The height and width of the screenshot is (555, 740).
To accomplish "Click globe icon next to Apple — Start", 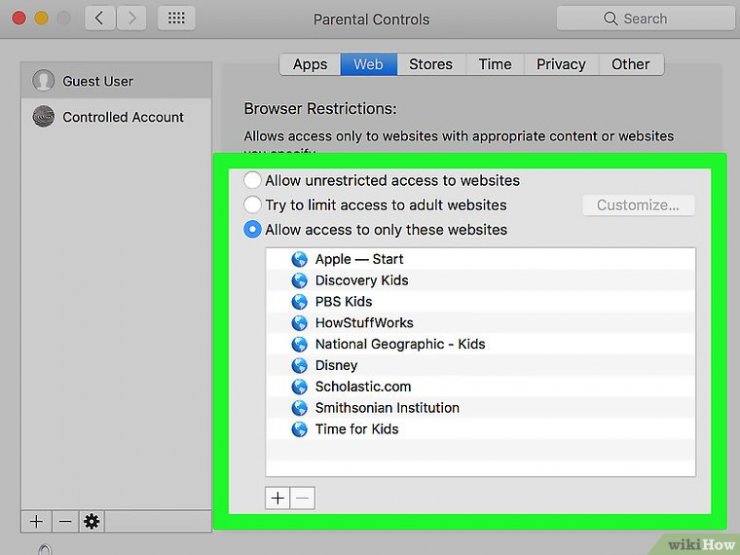I will (x=299, y=259).
